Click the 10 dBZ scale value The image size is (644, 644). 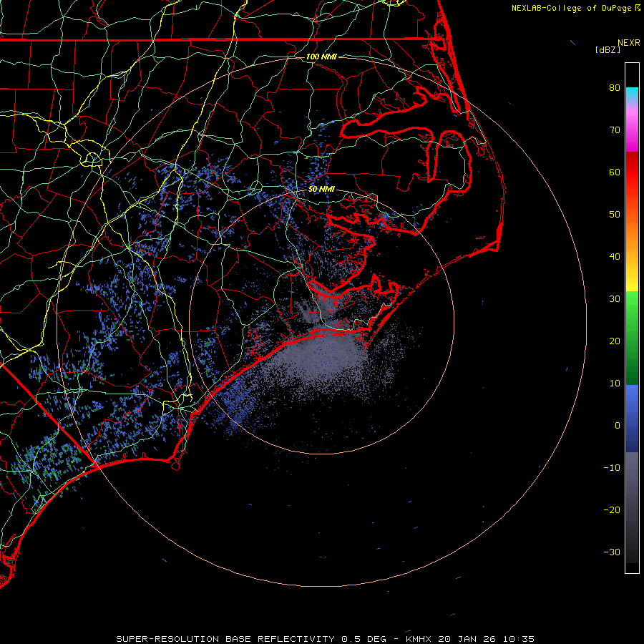(x=615, y=384)
